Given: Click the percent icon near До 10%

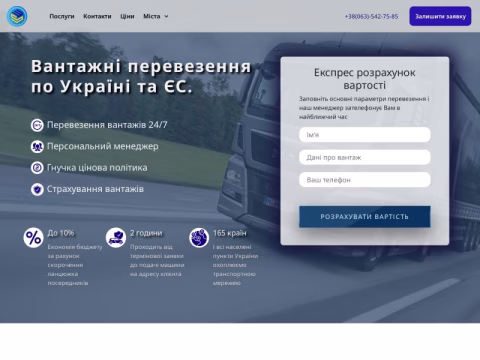Looking at the screenshot, I should 33,238.
